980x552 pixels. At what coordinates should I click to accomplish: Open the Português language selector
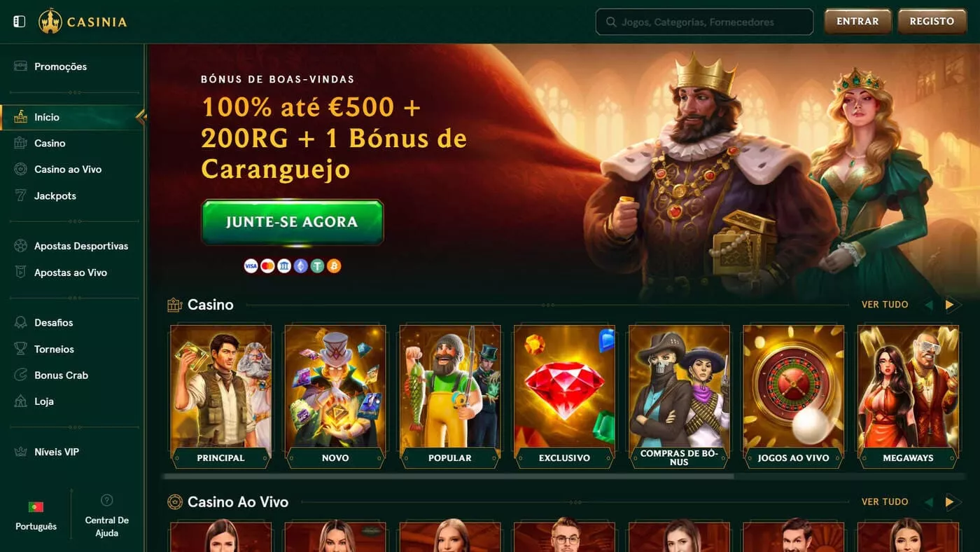[x=36, y=516]
